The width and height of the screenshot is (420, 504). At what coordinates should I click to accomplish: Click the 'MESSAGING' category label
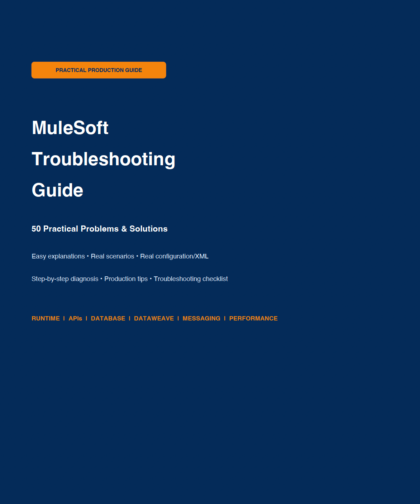[201, 318]
